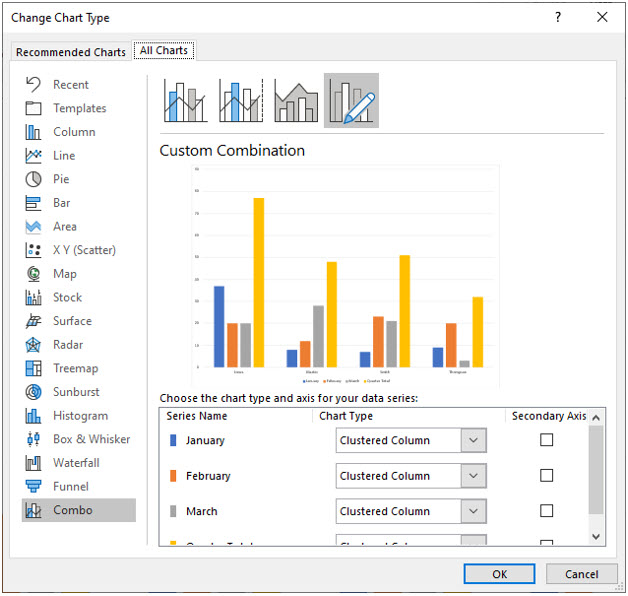Viewport: 628px width, 596px height.
Task: Choose the Treemap chart icon
Action: tap(33, 368)
